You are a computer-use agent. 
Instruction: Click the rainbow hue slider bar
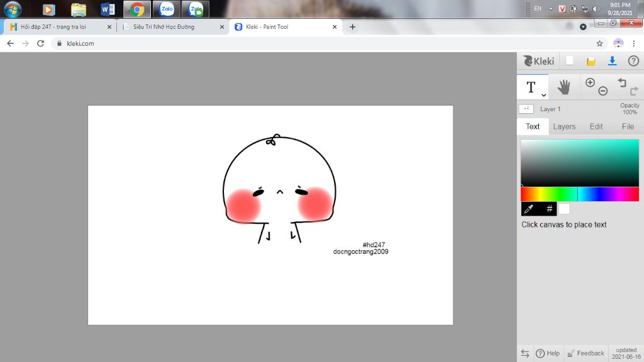click(x=579, y=194)
